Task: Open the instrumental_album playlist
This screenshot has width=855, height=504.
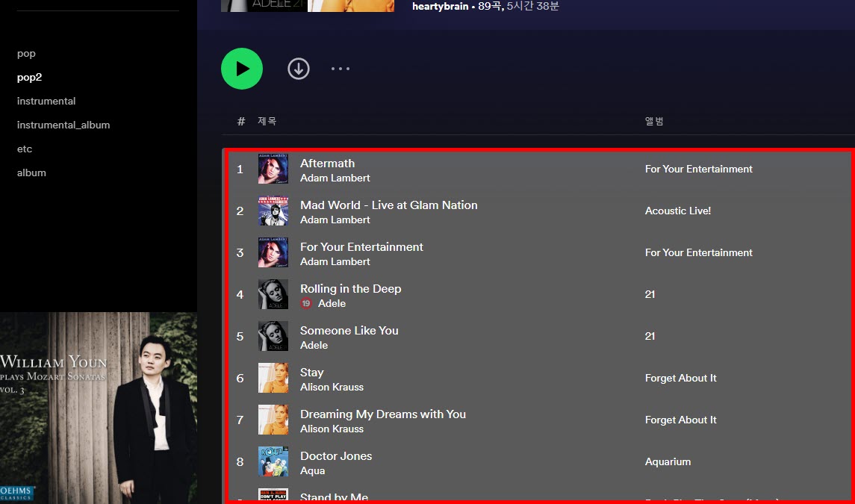Action: [x=63, y=125]
